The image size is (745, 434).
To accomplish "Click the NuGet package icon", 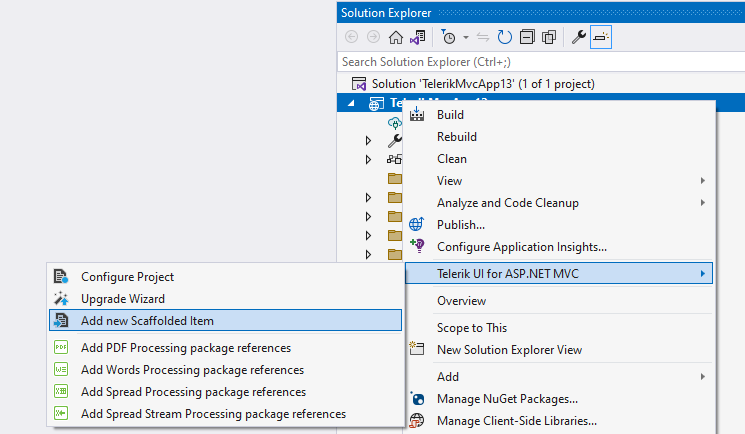I will (x=417, y=398).
